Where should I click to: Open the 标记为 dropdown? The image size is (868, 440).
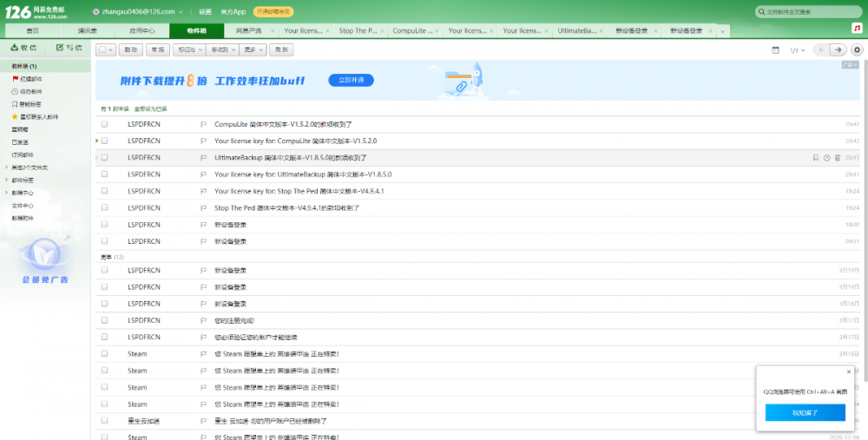188,49
